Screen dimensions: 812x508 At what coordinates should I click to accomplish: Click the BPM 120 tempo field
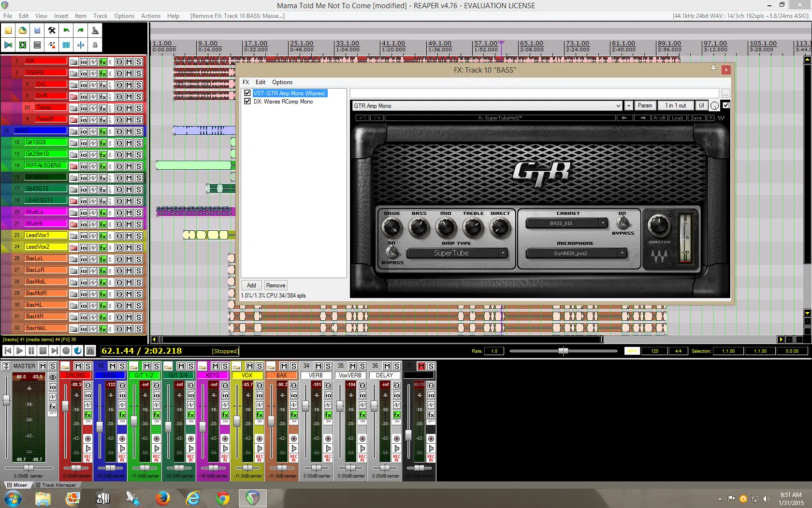click(654, 351)
